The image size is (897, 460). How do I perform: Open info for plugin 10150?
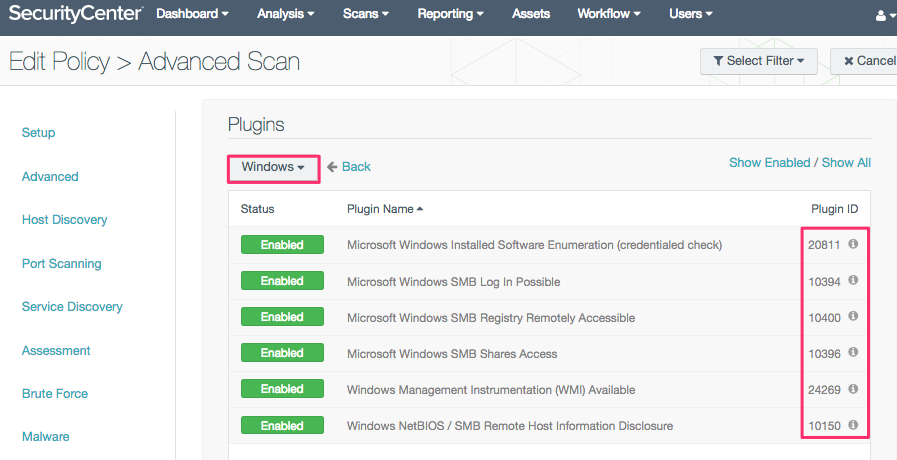pyautogui.click(x=852, y=425)
